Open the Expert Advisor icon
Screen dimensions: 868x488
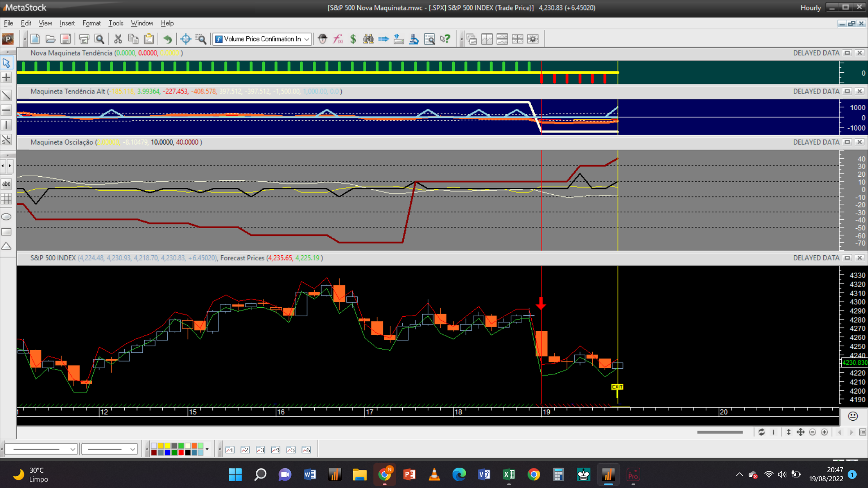point(322,39)
